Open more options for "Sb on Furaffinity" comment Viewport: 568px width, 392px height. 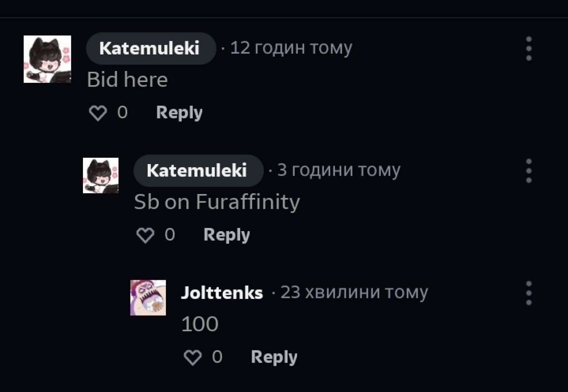pyautogui.click(x=529, y=171)
